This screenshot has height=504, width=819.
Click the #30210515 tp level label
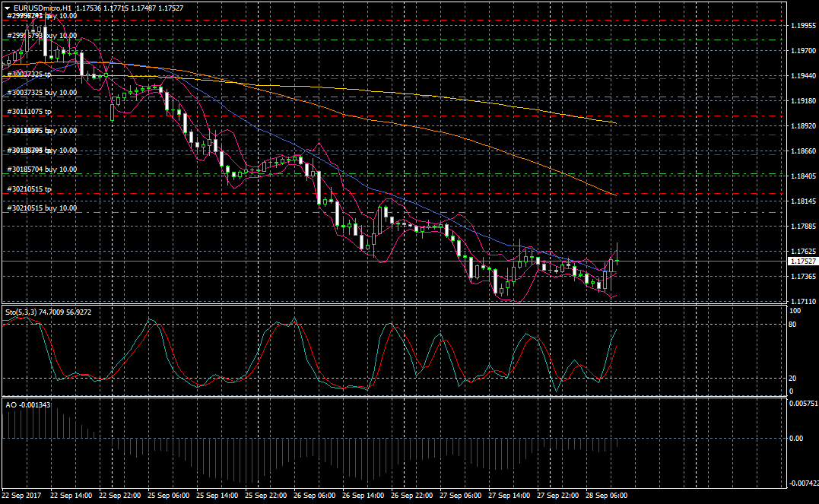pos(29,189)
